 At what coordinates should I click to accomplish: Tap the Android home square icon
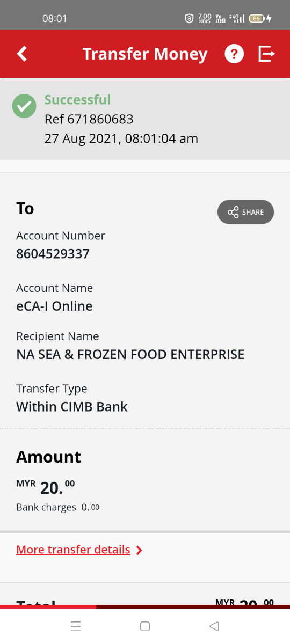144,626
